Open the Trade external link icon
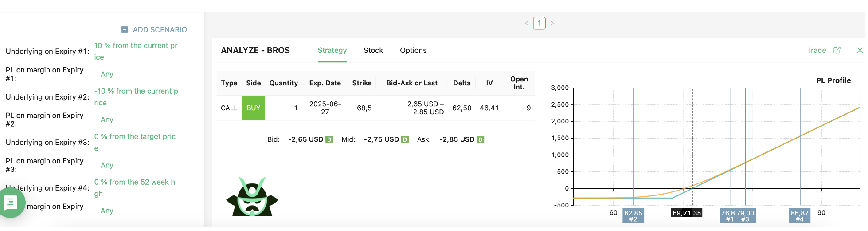 [x=837, y=50]
